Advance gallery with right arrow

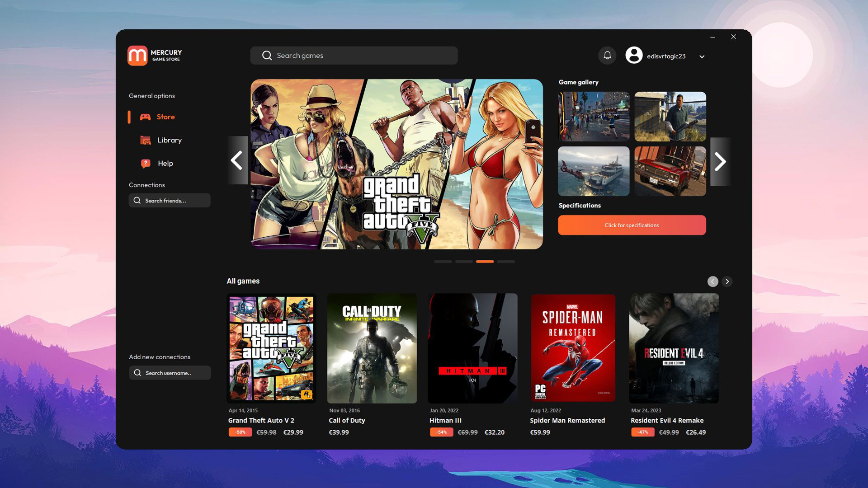720,162
